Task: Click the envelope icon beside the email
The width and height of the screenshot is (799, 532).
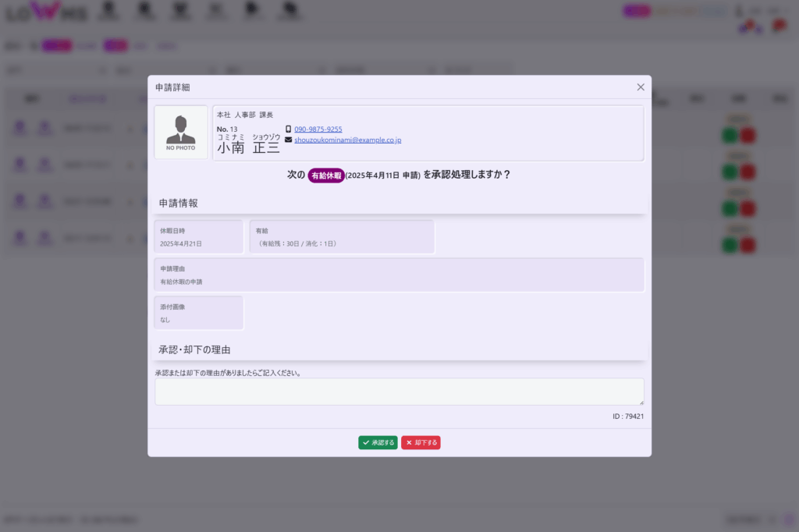Action: pyautogui.click(x=288, y=140)
